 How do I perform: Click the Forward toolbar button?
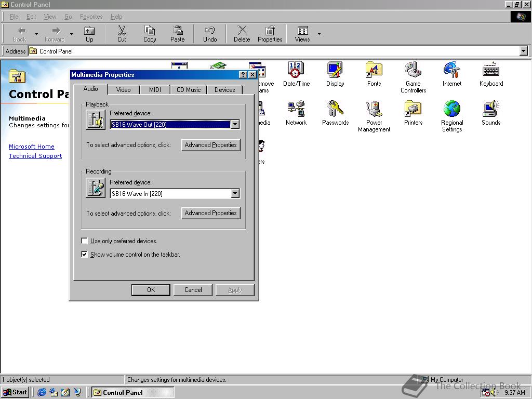[x=55, y=34]
